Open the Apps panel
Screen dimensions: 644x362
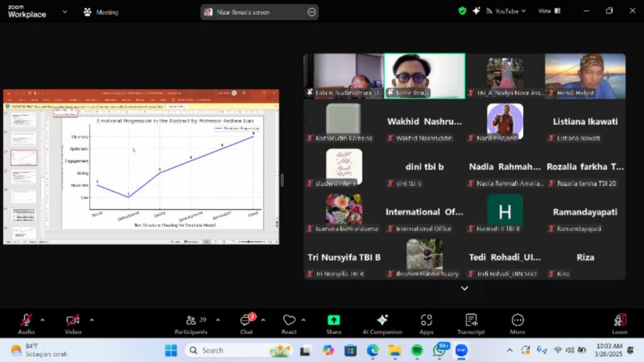tap(426, 324)
